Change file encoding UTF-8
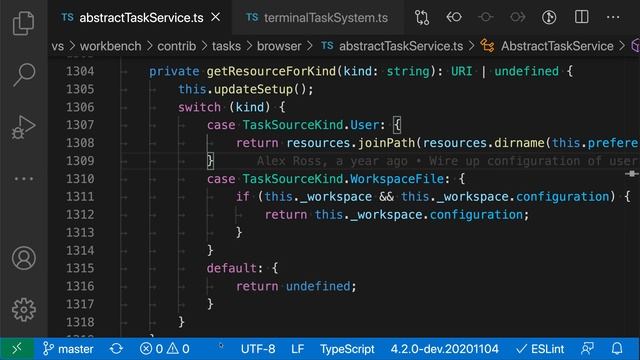 [258, 349]
